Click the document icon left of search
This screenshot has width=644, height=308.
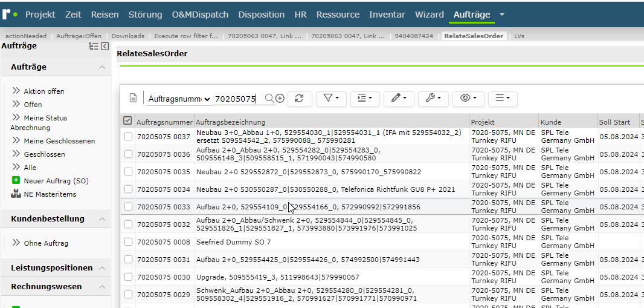pos(133,98)
